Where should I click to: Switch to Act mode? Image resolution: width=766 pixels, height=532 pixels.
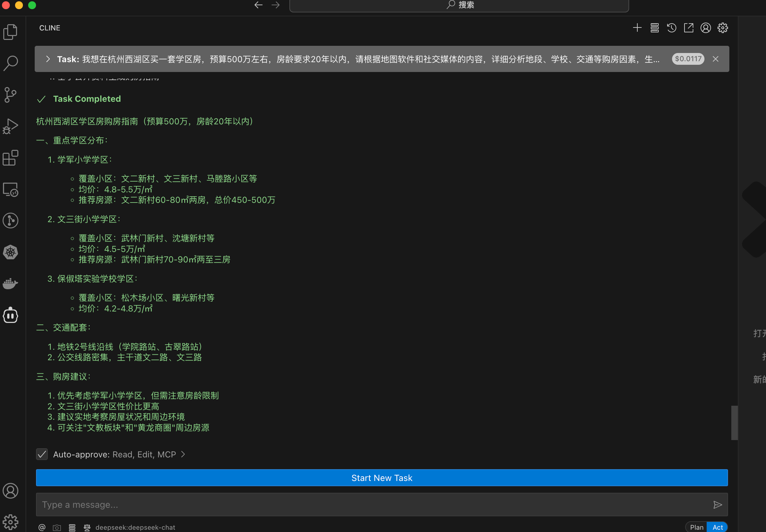pos(717,527)
